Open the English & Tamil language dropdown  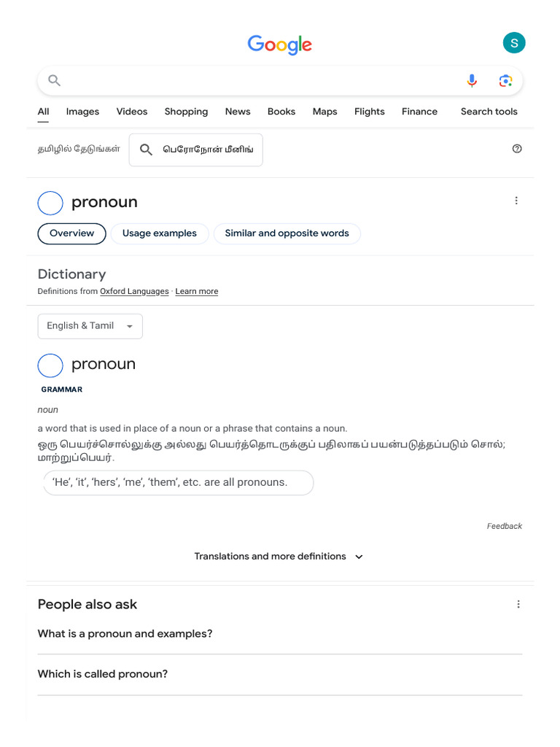click(90, 326)
